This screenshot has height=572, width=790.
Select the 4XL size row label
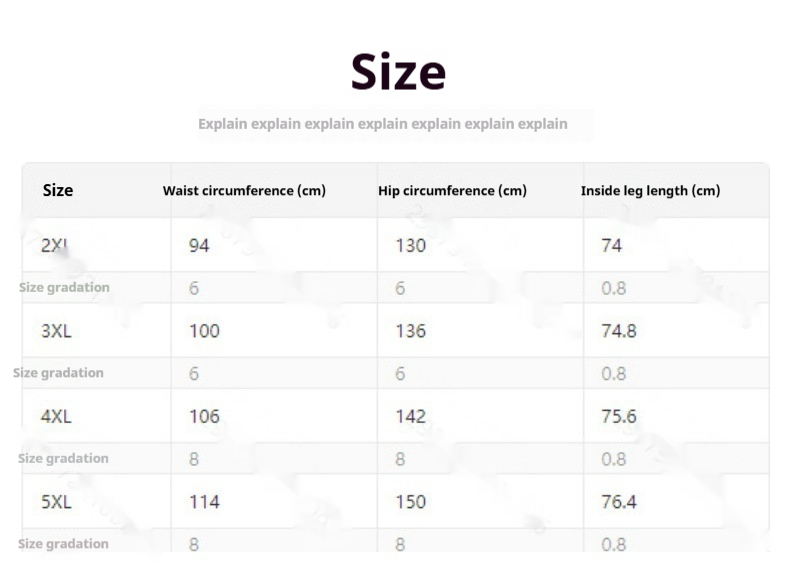56,416
